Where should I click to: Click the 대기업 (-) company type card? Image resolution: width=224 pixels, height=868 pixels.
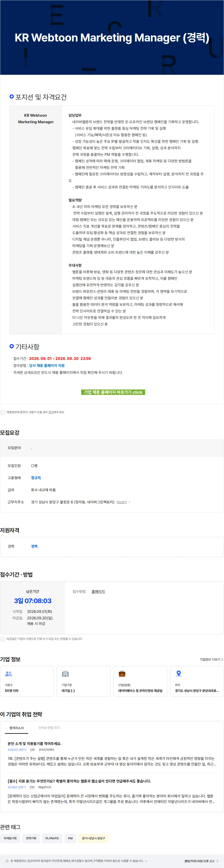[84, 681]
